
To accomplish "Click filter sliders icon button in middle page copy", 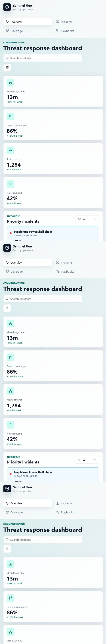I will click(x=7, y=308).
